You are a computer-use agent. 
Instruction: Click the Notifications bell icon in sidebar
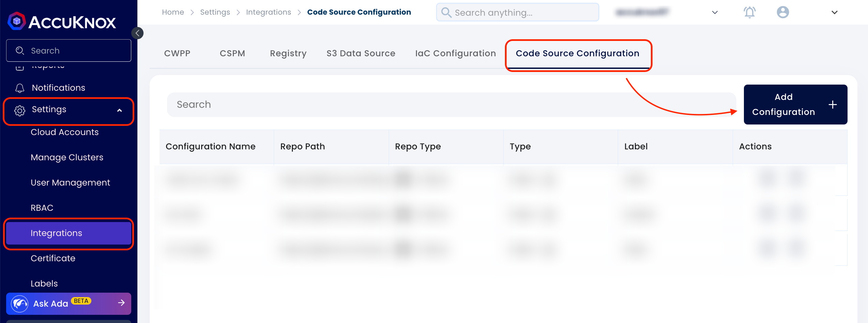[20, 88]
